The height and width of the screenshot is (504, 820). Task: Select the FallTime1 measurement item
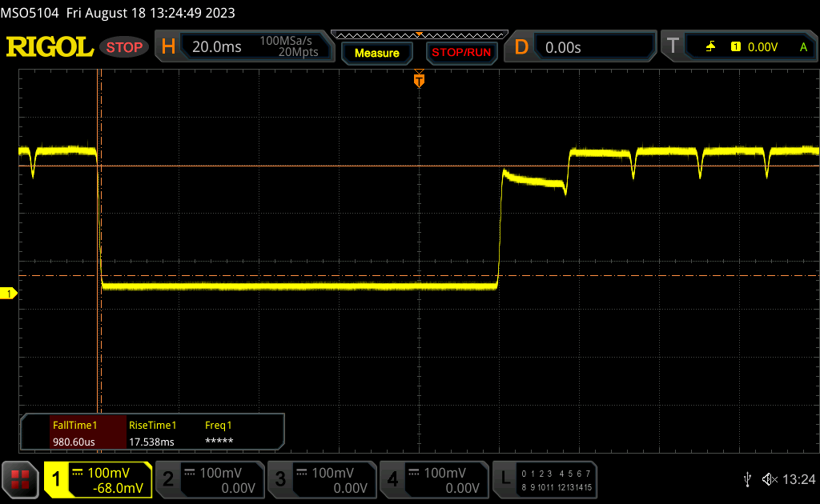click(74, 433)
